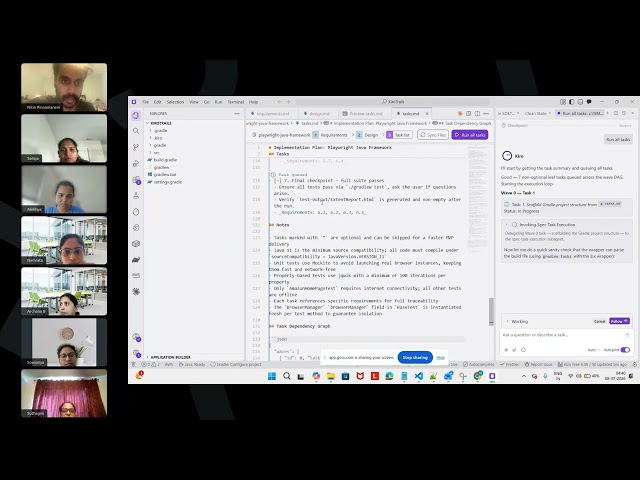The image size is (640, 480).
Task: Open the Source Control view
Action: point(136,147)
